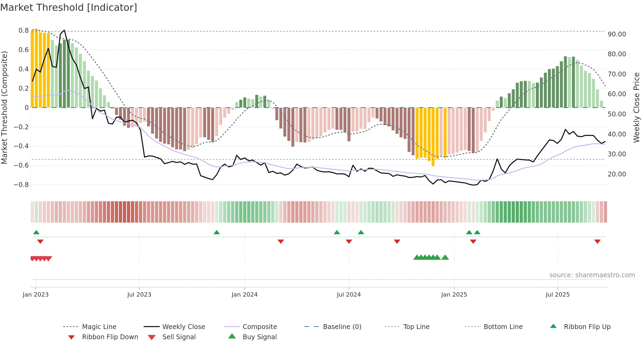This screenshot has width=644, height=362.
Task: Click the ribbon flip down marker near Sep 2025
Action: coord(597,242)
